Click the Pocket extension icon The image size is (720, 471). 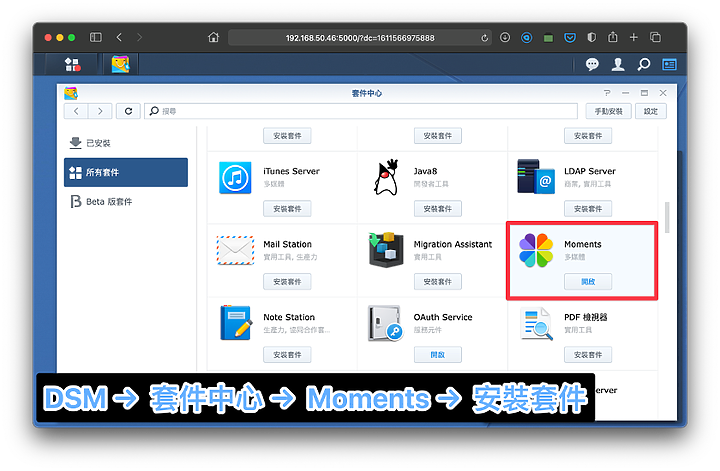[x=570, y=38]
